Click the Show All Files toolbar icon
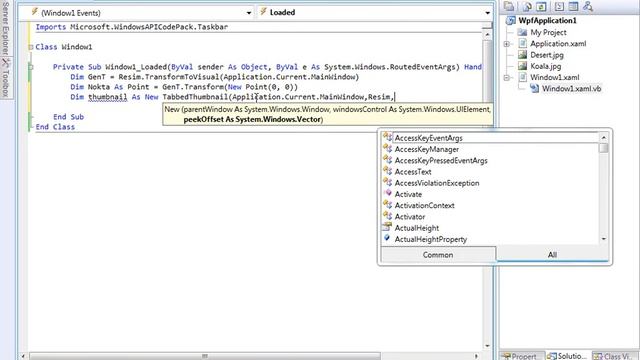 tap(527, 6)
